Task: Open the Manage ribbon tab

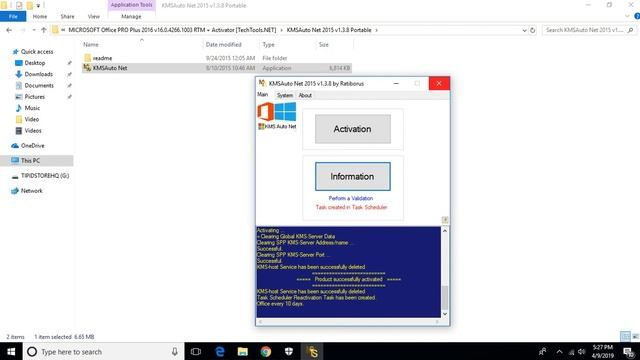Action: point(131,16)
